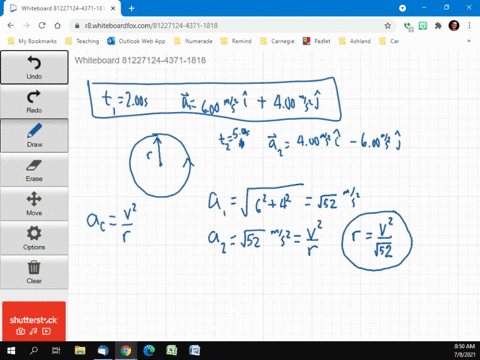Click the Chrome media control indicator icon
The height and width of the screenshot is (360, 480).
[x=402, y=8]
